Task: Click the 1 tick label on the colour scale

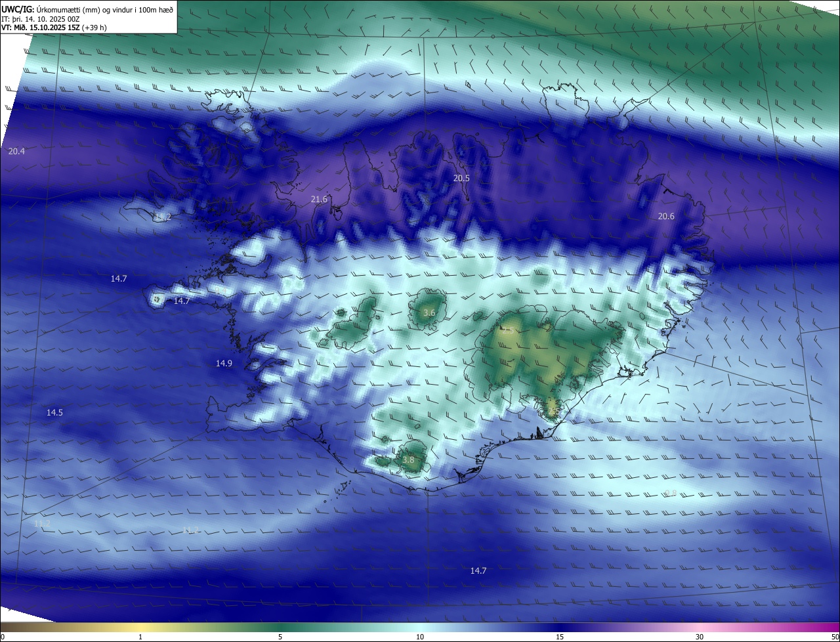Action: pos(140,637)
